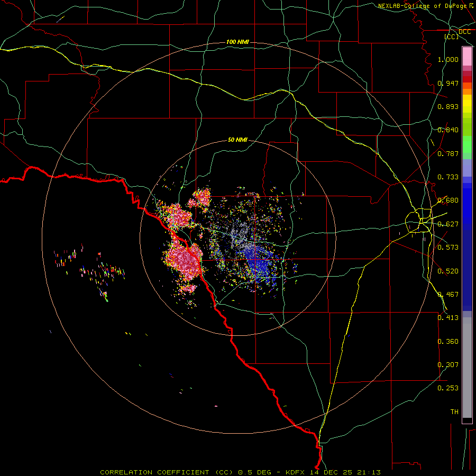Click the 0.840 scale value
476x476 pixels.
click(448, 130)
